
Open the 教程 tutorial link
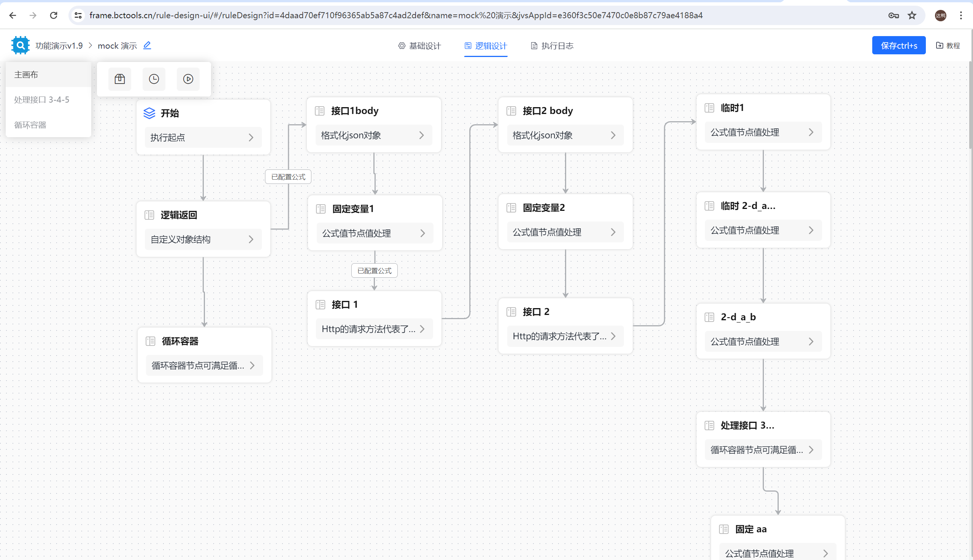tap(948, 46)
